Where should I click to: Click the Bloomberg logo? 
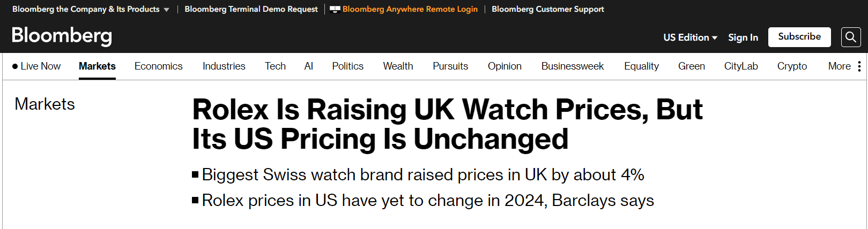62,36
